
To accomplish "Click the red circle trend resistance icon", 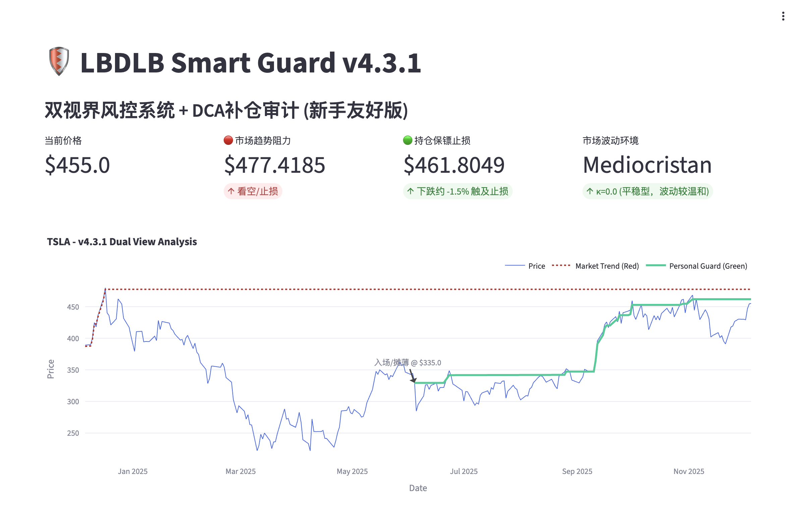I will 228,141.
